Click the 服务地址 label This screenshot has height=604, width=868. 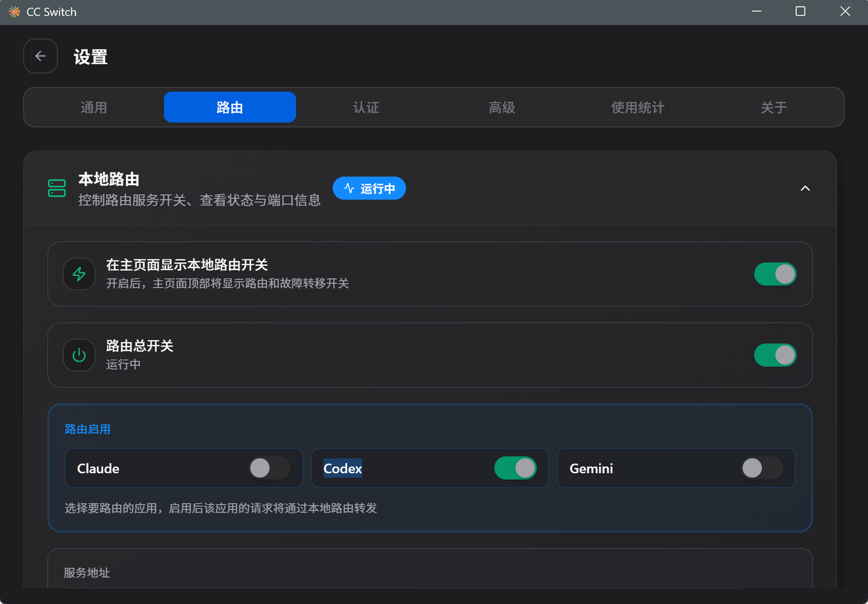click(x=87, y=573)
